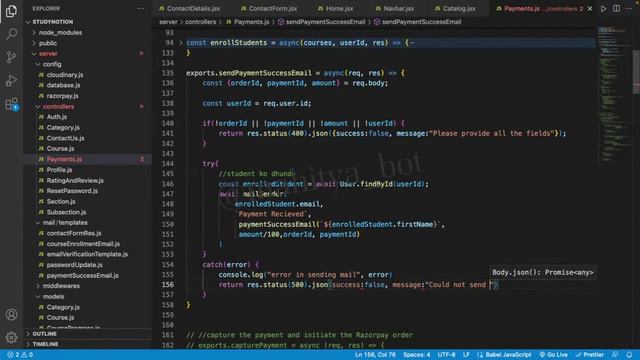This screenshot has width=640, height=360.
Task: Run the file with play icon
Action: [x=603, y=9]
